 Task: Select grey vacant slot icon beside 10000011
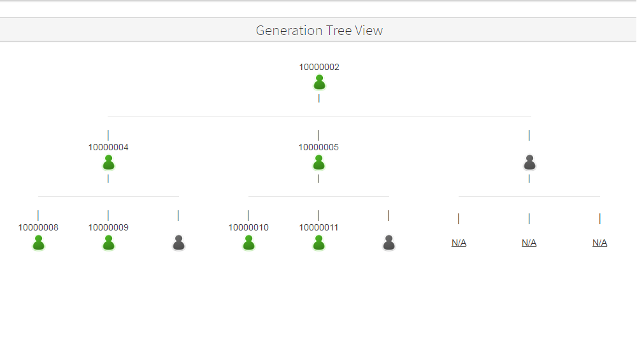click(389, 243)
